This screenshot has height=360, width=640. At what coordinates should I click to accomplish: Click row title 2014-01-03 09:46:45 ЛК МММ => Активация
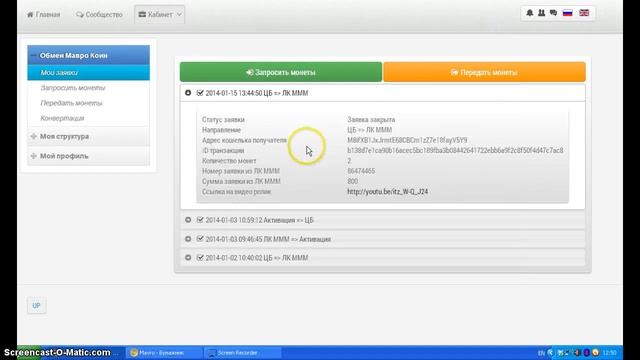coord(268,239)
